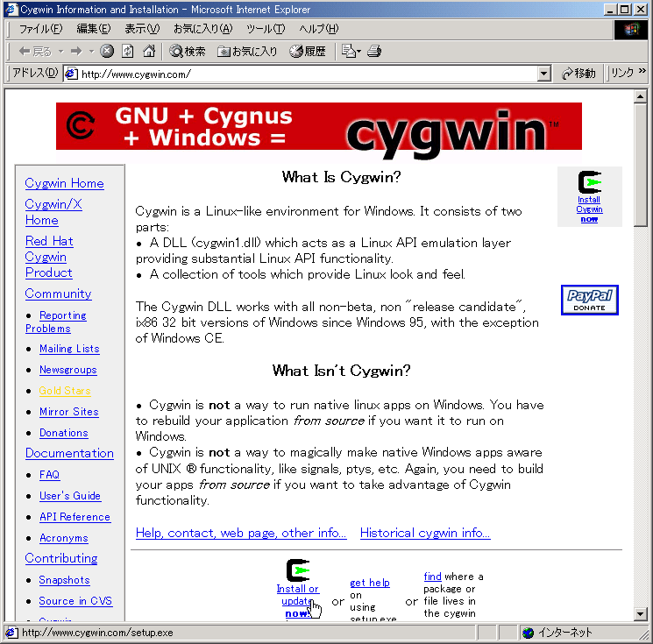653x644 pixels.
Task: Open the Cygwin/X Home link
Action: pos(53,212)
